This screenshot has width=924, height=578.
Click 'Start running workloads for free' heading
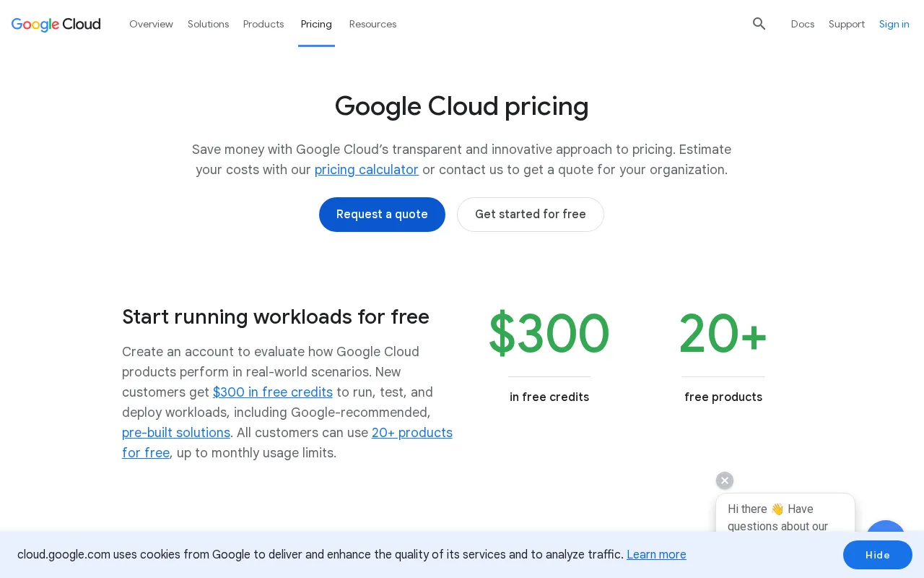pyautogui.click(x=276, y=317)
